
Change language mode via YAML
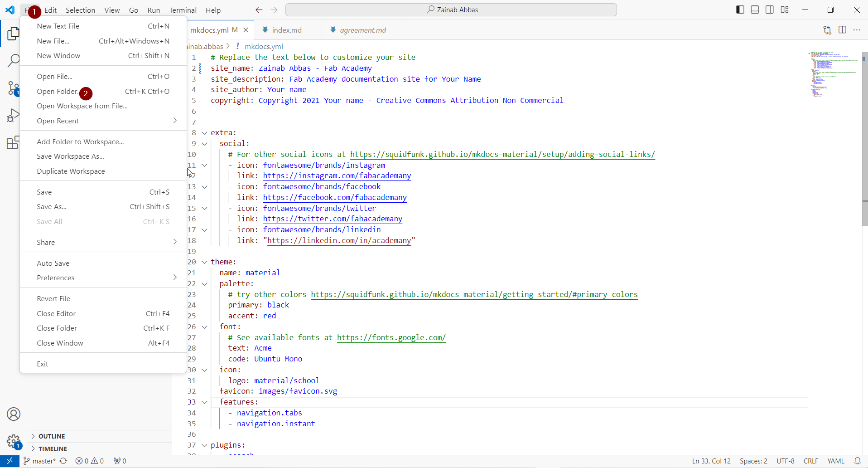(835, 461)
